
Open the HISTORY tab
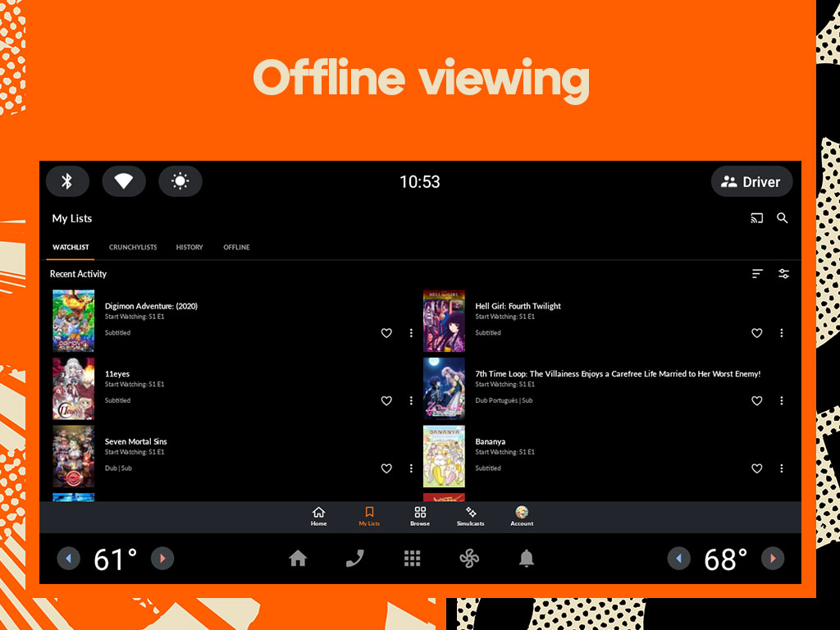coord(189,247)
